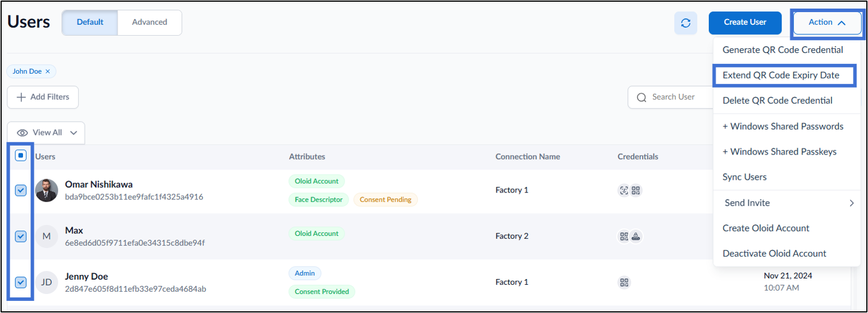Click the Create User button
Image resolution: width=868 pixels, height=313 pixels.
click(745, 22)
